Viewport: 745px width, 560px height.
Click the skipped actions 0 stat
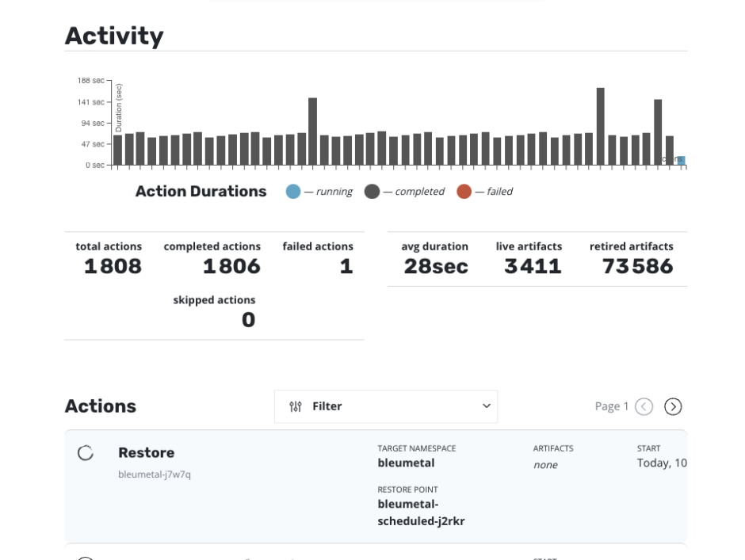click(x=248, y=320)
